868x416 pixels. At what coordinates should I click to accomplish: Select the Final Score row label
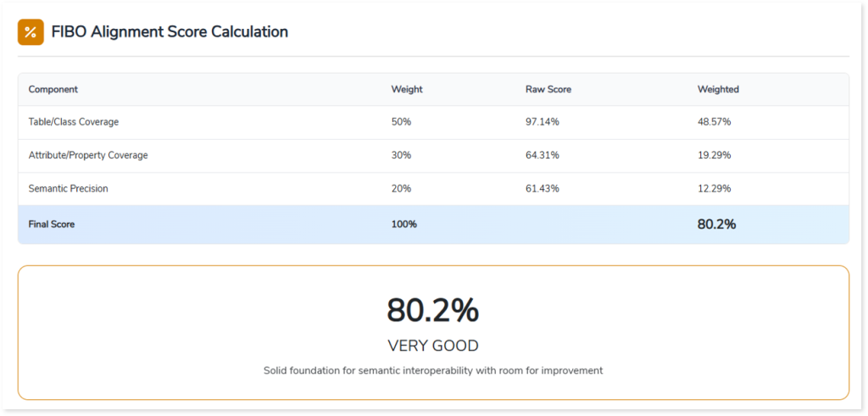tap(52, 225)
